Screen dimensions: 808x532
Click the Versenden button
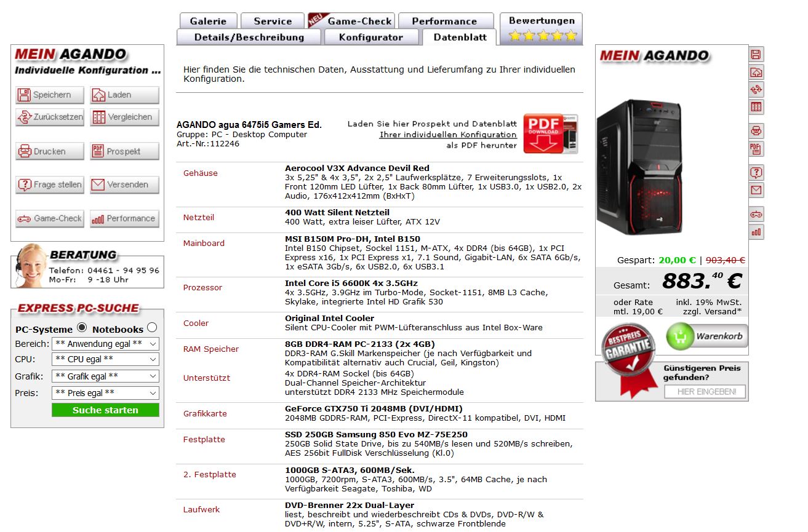coord(124,185)
